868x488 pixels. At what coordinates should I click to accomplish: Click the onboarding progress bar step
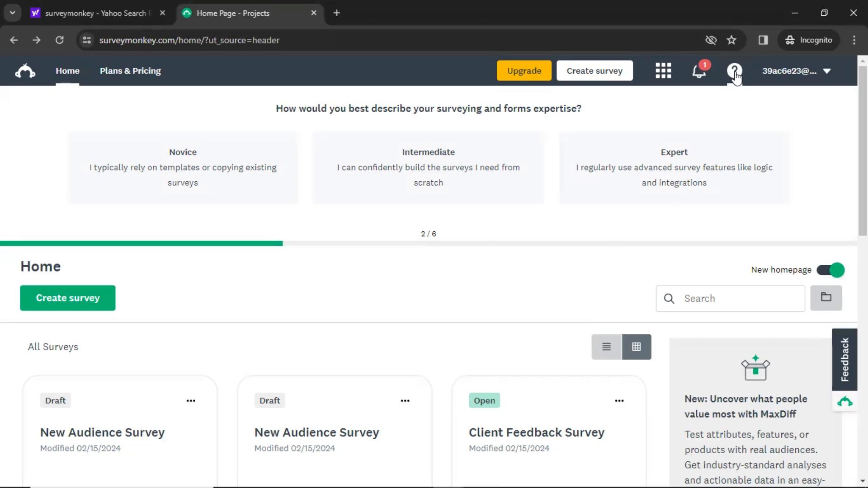[x=429, y=234]
